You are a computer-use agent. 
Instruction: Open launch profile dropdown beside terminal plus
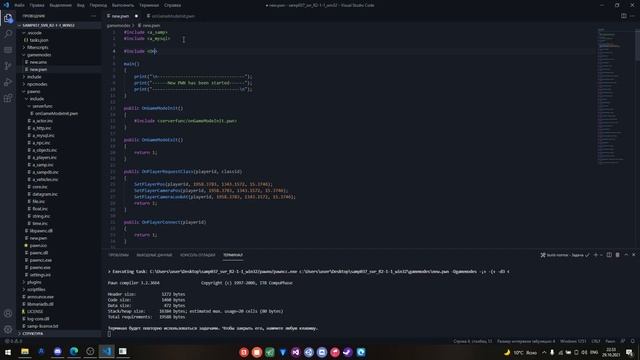tap(601, 255)
